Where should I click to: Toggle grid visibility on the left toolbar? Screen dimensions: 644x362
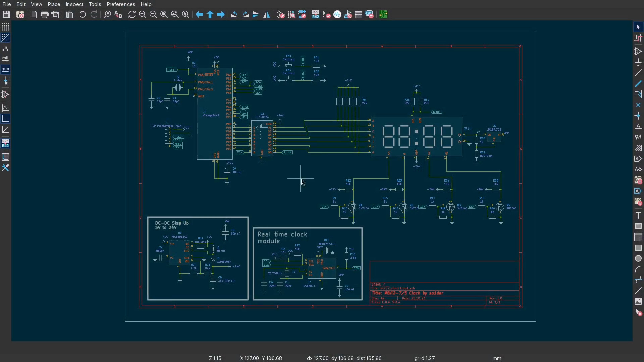tap(5, 27)
